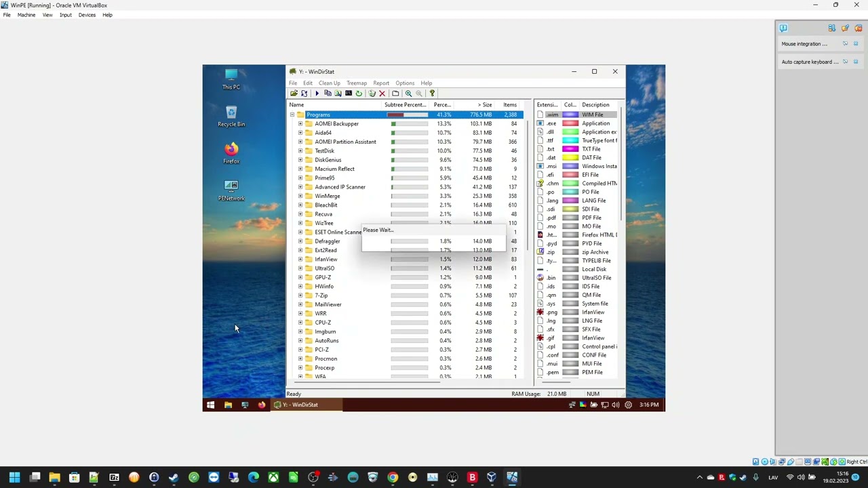Click the red X Delete toolbar icon

382,94
